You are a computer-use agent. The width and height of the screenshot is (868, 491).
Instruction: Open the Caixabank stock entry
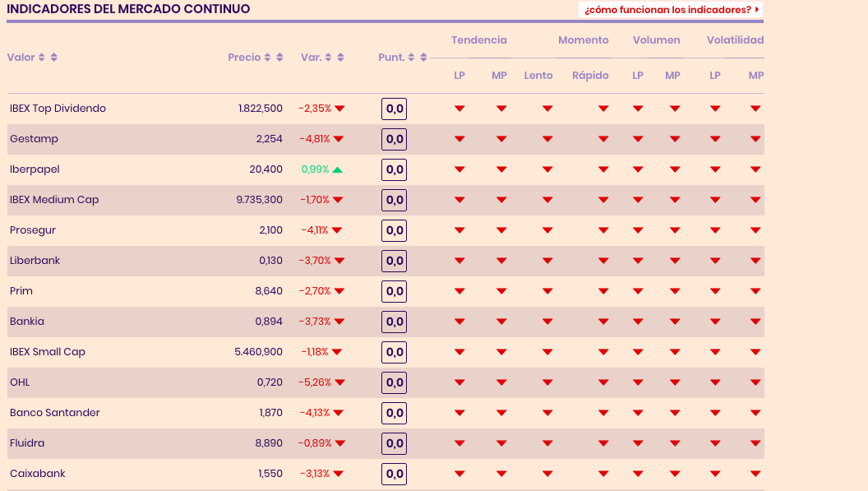38,474
